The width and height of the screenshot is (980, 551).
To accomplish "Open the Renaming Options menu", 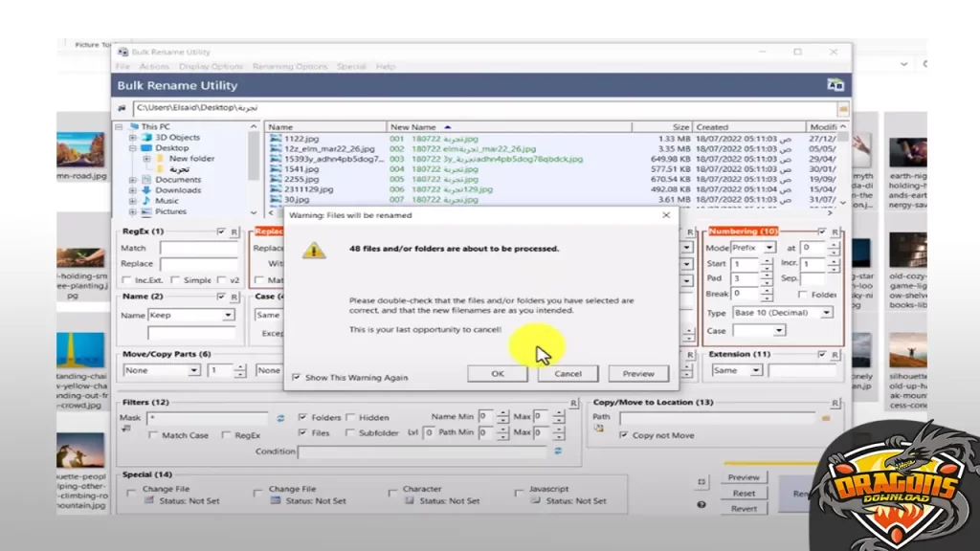I will (x=290, y=67).
